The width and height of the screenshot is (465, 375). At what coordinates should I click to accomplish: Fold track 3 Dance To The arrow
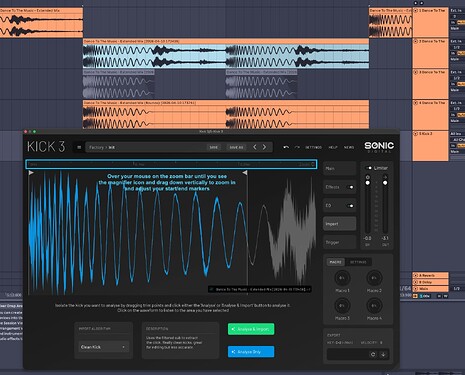(x=416, y=72)
